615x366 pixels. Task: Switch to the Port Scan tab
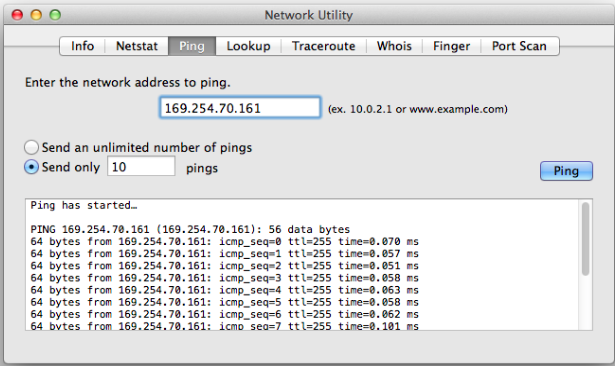(519, 46)
